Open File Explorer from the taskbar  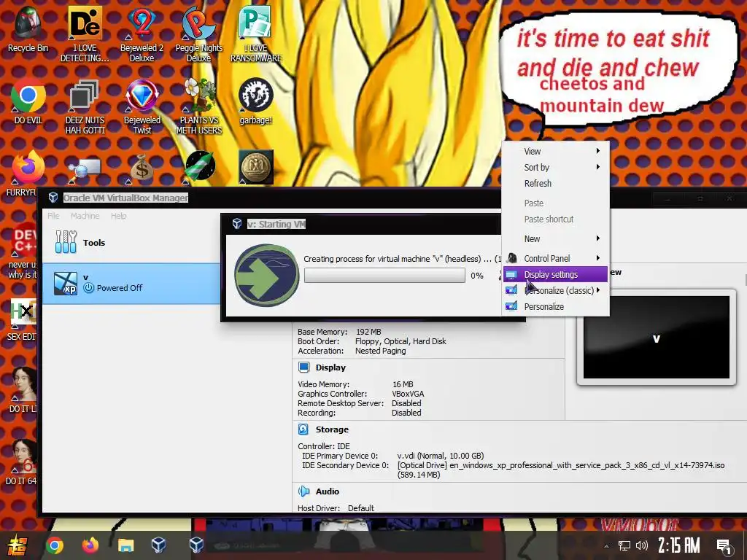click(125, 545)
